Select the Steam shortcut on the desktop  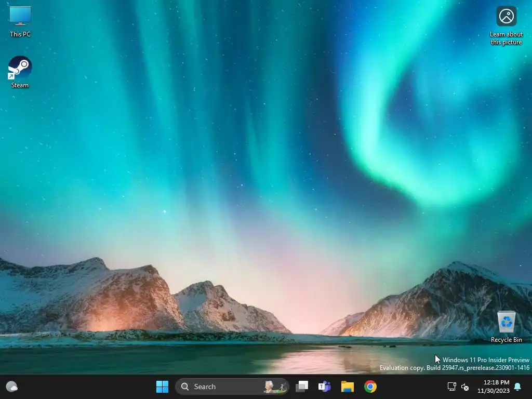20,72
